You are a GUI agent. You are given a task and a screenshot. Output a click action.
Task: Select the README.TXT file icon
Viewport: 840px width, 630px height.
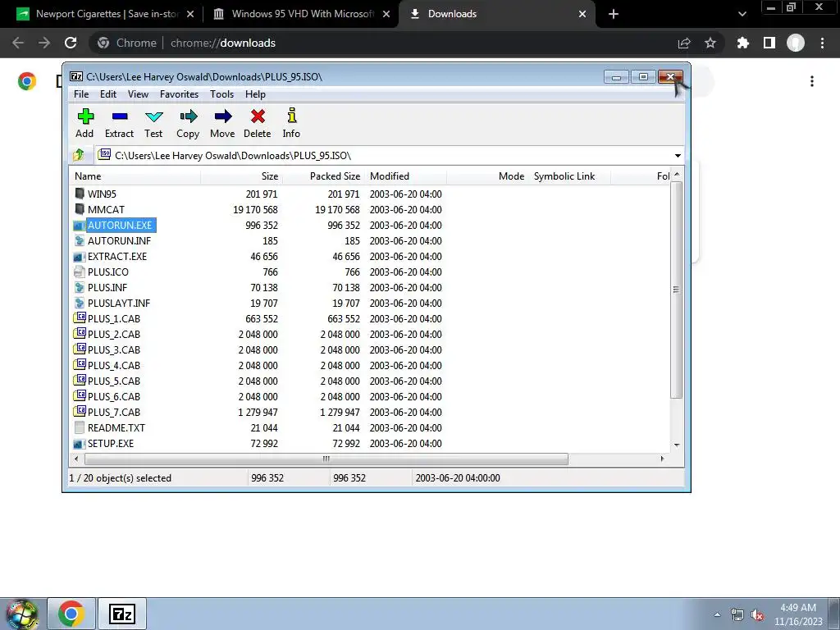click(80, 427)
